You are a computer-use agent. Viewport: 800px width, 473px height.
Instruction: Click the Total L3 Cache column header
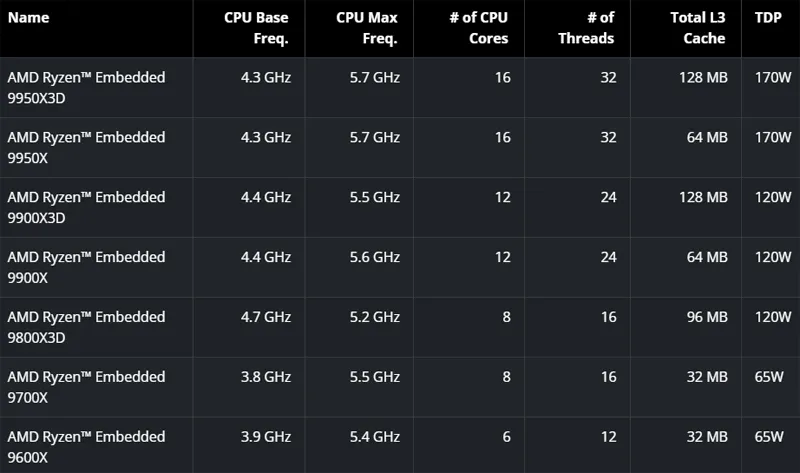[698, 28]
